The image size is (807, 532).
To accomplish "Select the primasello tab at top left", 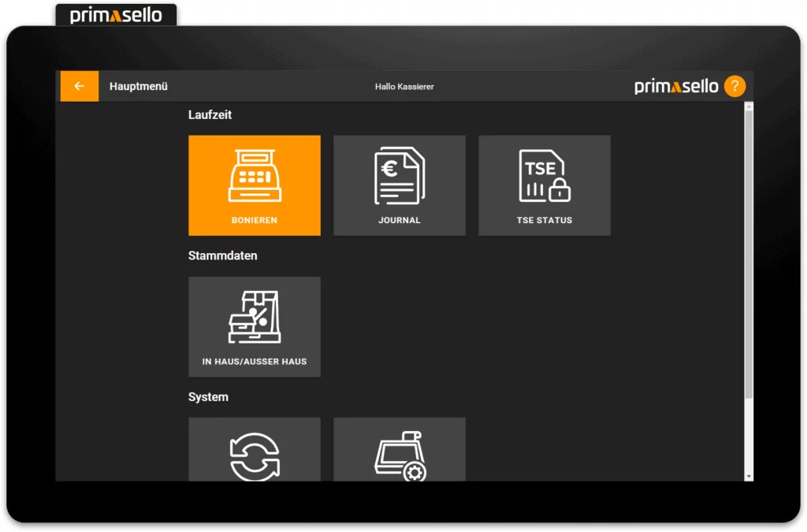I will [x=115, y=13].
